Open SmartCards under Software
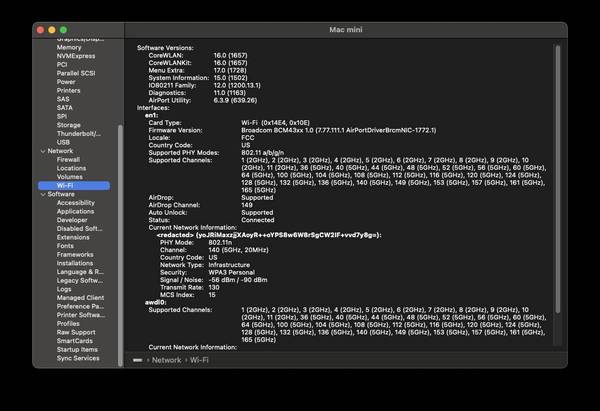 click(x=75, y=341)
